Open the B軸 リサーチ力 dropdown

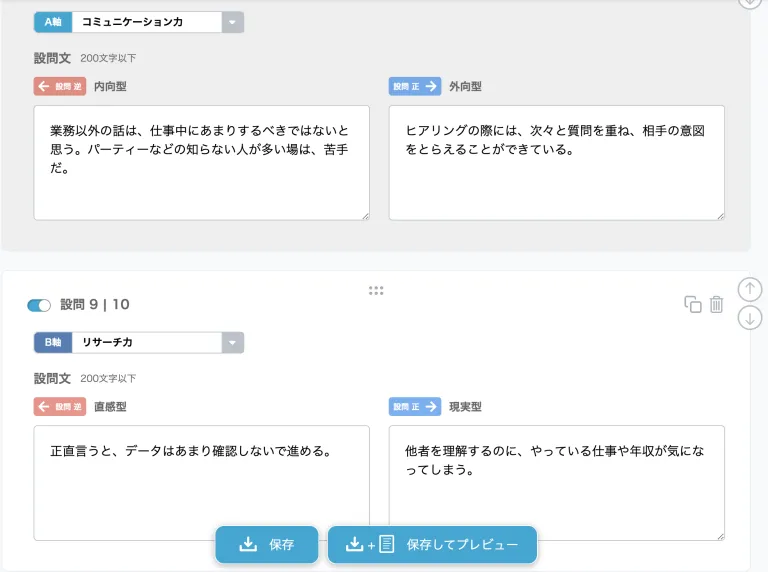click(232, 342)
